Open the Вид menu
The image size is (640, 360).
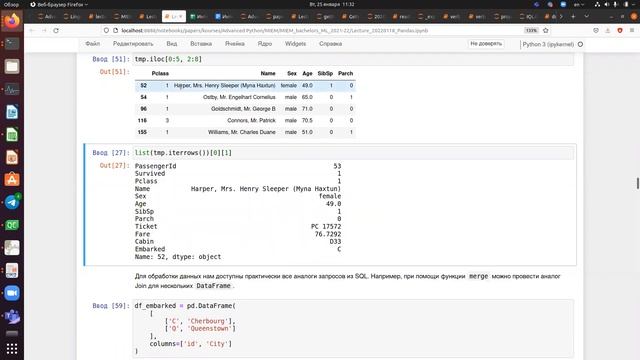point(172,44)
